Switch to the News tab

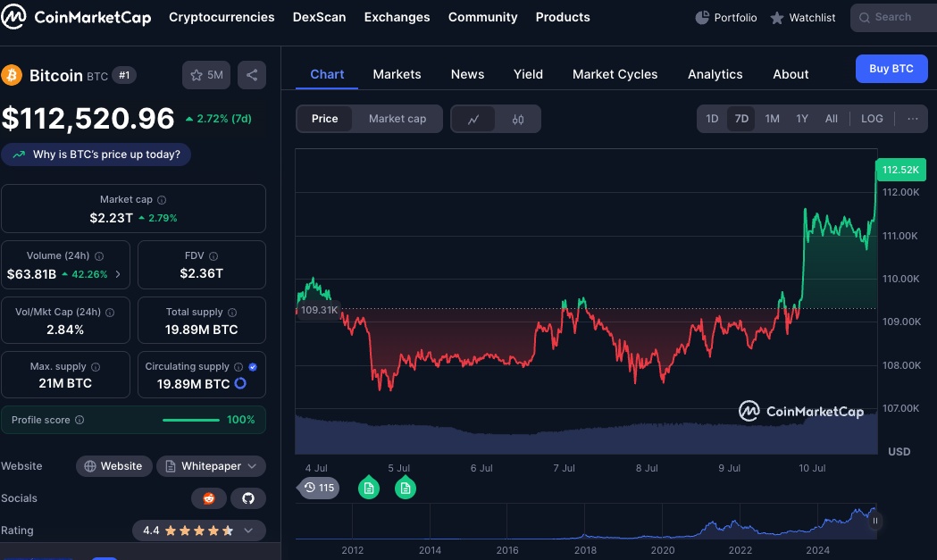click(467, 74)
